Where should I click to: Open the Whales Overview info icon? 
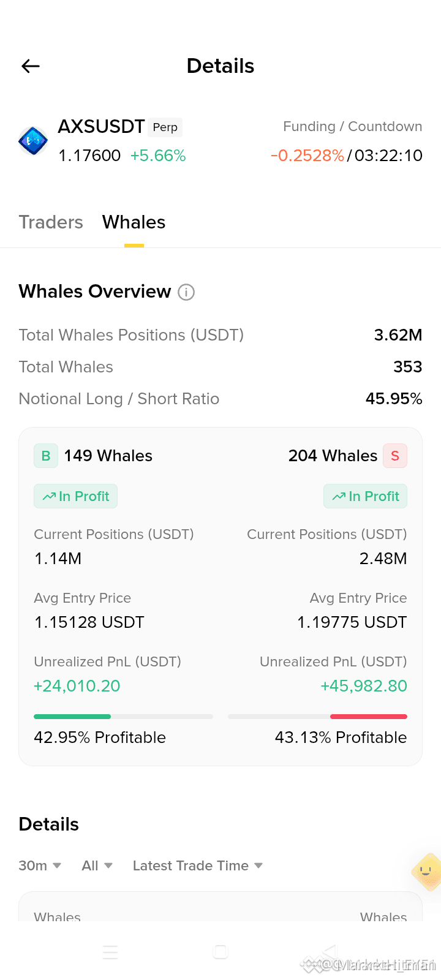click(186, 292)
